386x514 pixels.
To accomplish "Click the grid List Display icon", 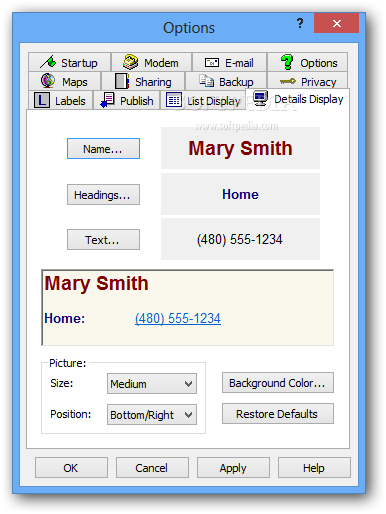I will (x=174, y=100).
